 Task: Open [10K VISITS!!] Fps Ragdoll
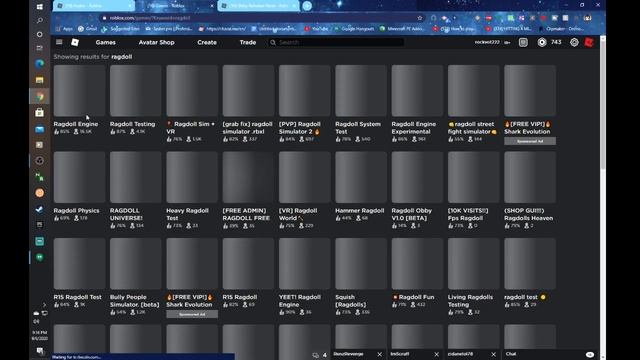tap(473, 177)
